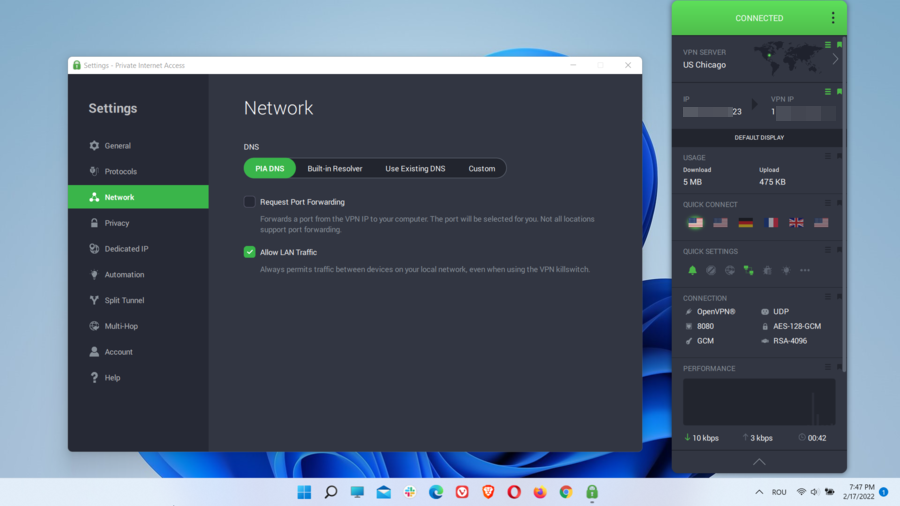
Task: Open VPN server list via chevron arrow
Action: tap(835, 59)
